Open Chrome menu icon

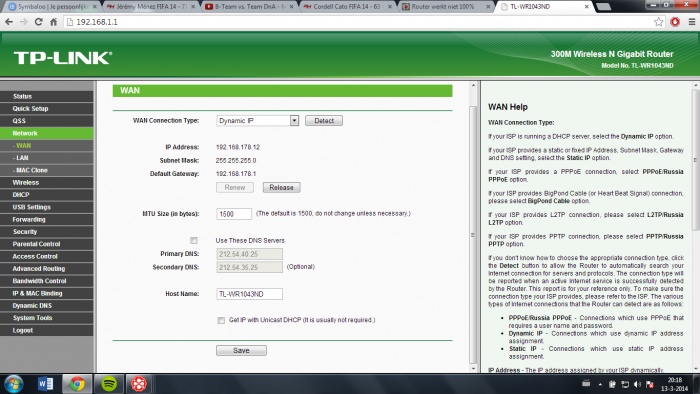tap(692, 22)
